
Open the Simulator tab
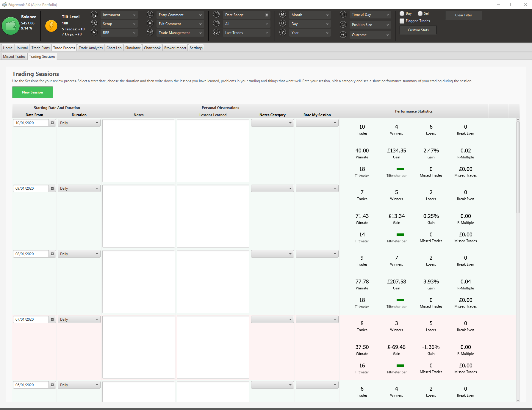(133, 48)
